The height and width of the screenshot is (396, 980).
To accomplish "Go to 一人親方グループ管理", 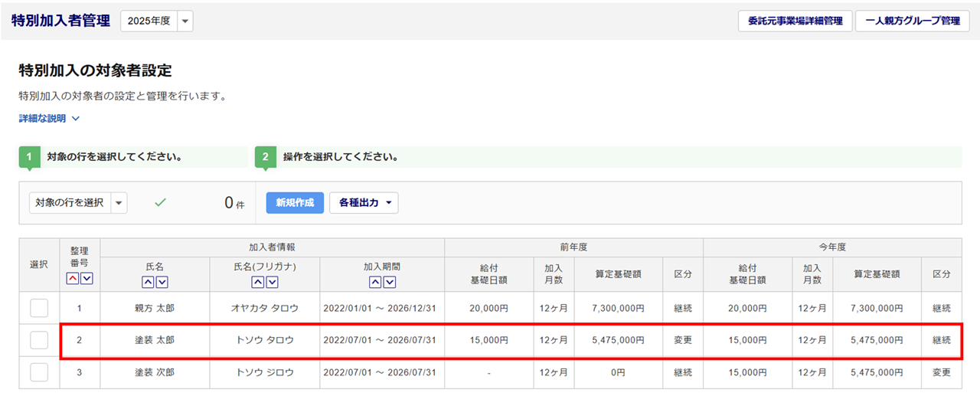I will [912, 21].
